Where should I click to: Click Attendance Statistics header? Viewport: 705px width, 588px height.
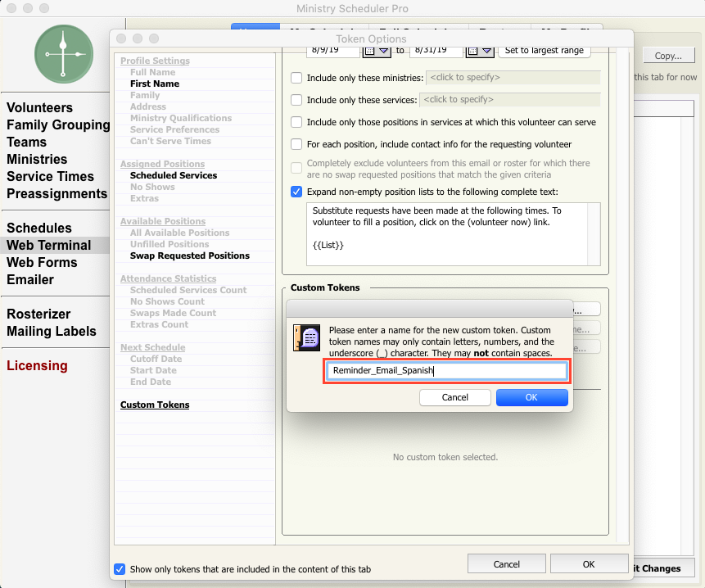(168, 278)
